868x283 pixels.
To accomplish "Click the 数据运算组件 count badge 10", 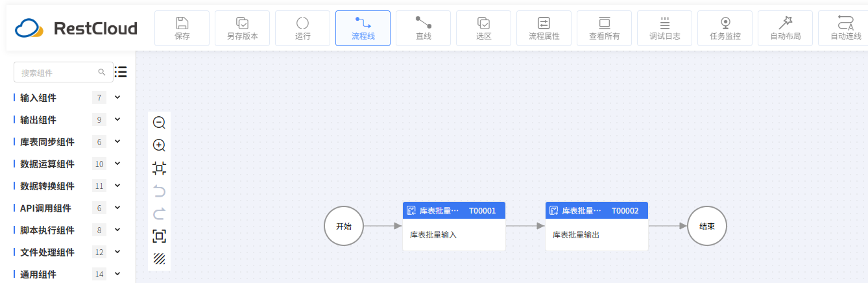I will (99, 164).
